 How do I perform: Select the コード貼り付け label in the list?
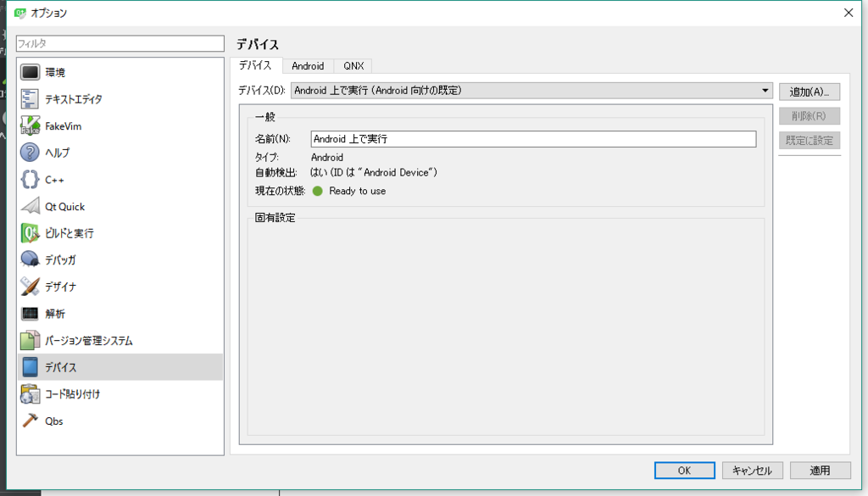pos(73,394)
